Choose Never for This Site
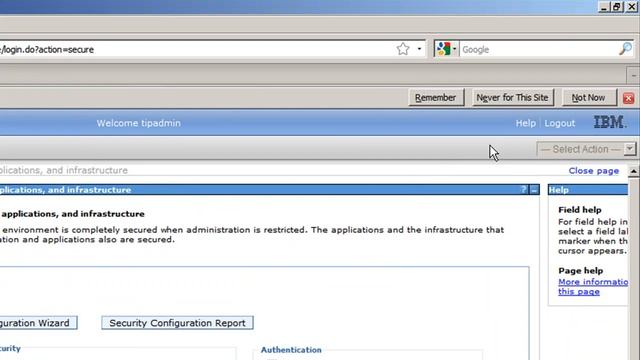Image resolution: width=640 pixels, height=360 pixels. point(512,98)
